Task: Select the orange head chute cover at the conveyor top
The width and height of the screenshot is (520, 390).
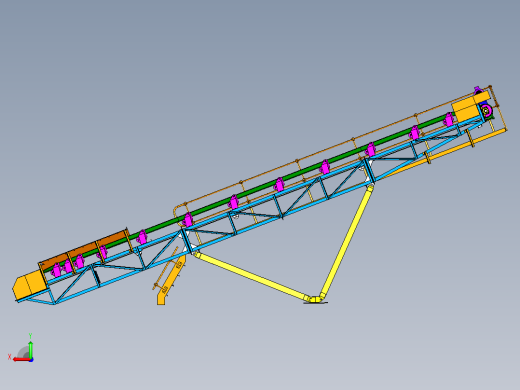Action: (470, 107)
